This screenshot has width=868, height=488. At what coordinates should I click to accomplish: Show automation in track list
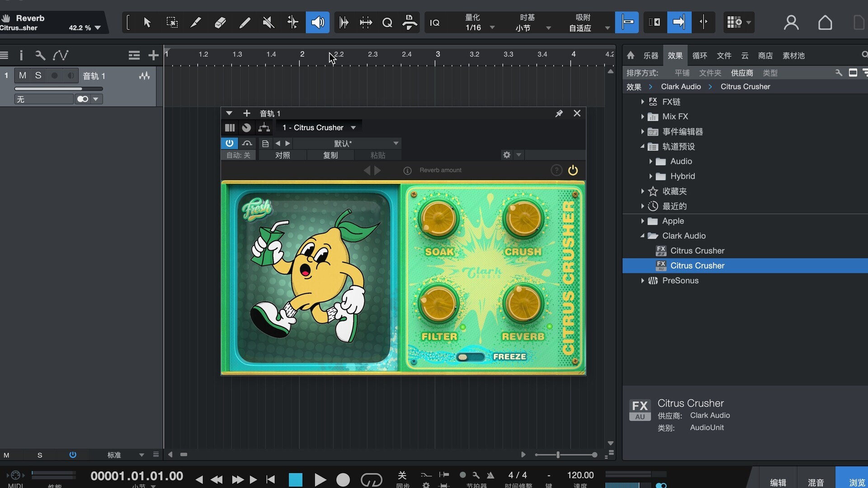61,56
